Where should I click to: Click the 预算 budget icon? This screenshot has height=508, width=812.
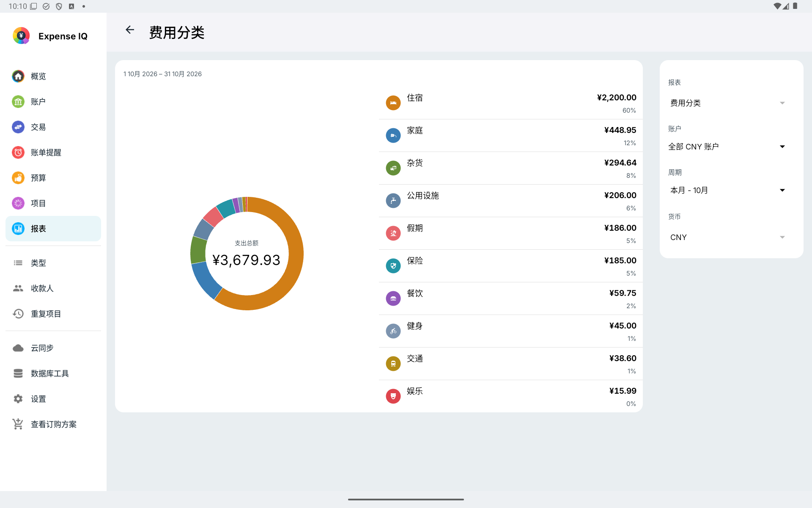(18, 178)
